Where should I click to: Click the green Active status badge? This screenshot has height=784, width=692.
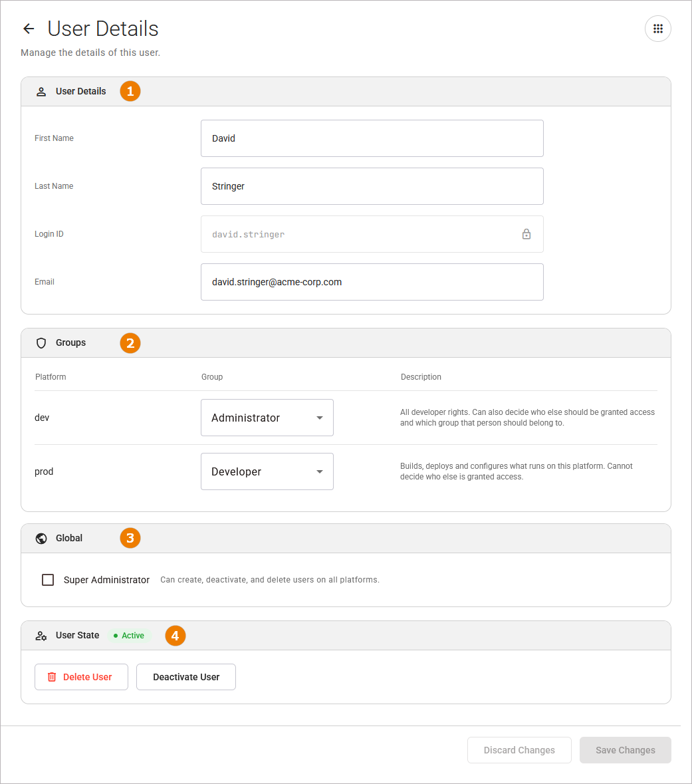tap(129, 636)
